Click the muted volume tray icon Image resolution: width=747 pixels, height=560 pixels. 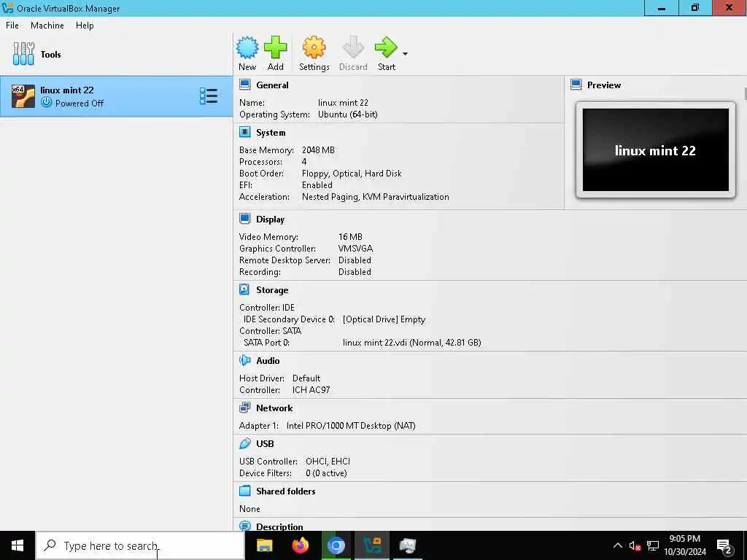coord(635,545)
